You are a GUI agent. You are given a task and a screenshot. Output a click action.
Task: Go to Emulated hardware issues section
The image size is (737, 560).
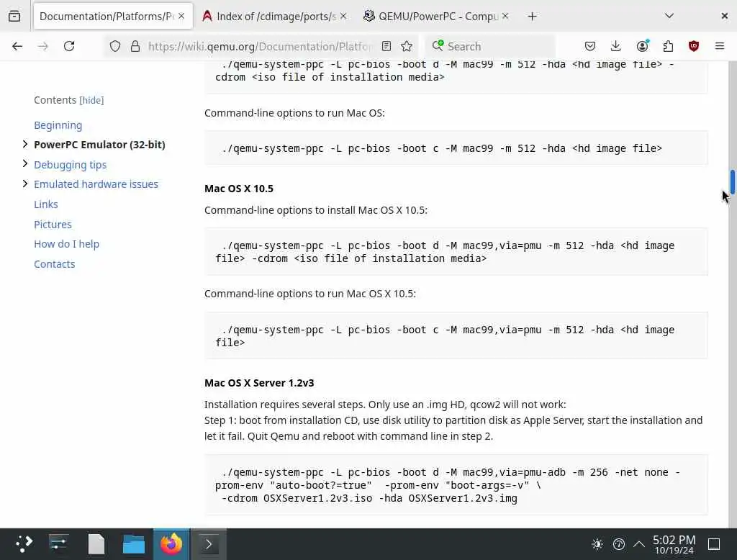pos(96,184)
